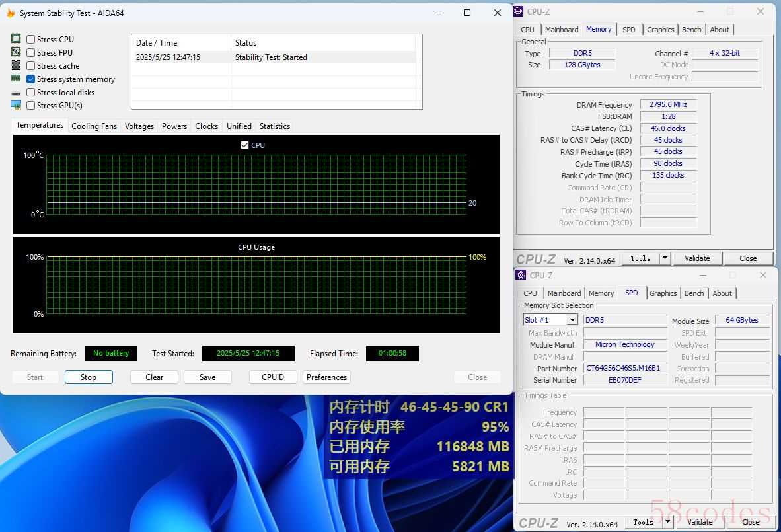Viewport: 781px width, 532px height.
Task: Click the Part Number CT64G56C46S5.M16B1 field
Action: tap(625, 368)
